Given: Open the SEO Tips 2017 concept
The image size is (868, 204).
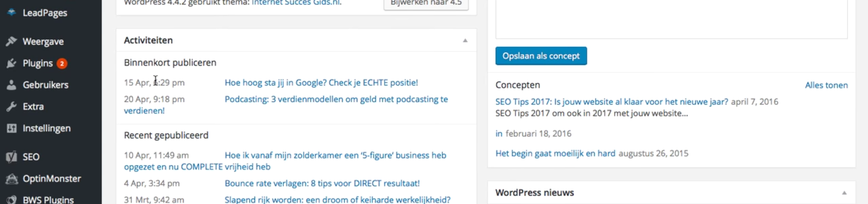Looking at the screenshot, I should point(611,102).
